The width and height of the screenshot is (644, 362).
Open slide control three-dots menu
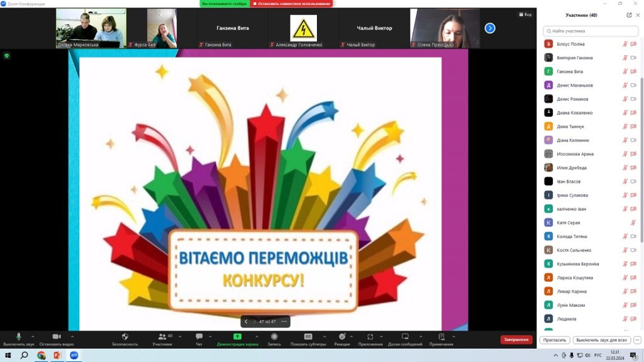[284, 321]
